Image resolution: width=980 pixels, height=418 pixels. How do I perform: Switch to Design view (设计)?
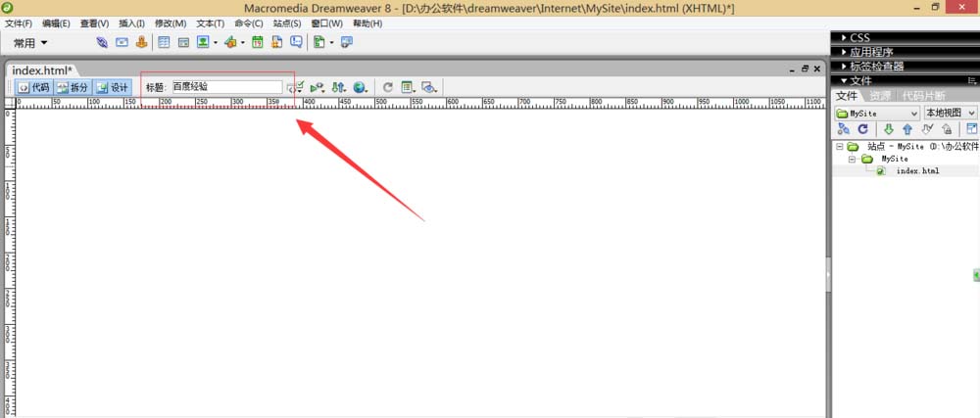coord(113,87)
